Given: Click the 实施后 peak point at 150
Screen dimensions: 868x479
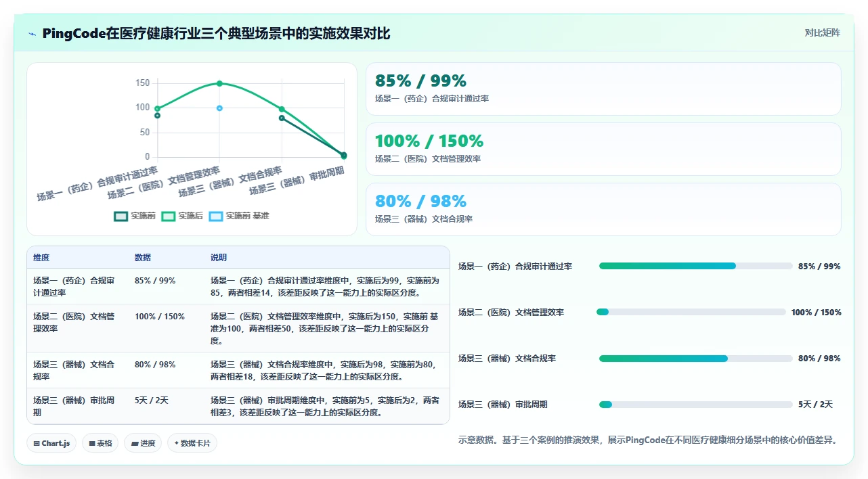Looking at the screenshot, I should pos(219,83).
